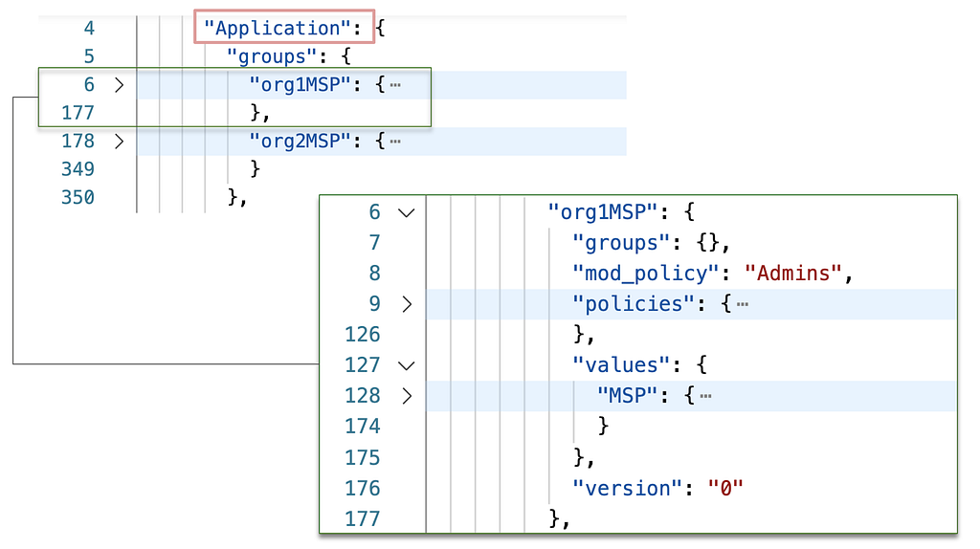This screenshot has width=980, height=549.
Task: Click the "groups" key on line 5
Action: click(x=271, y=56)
